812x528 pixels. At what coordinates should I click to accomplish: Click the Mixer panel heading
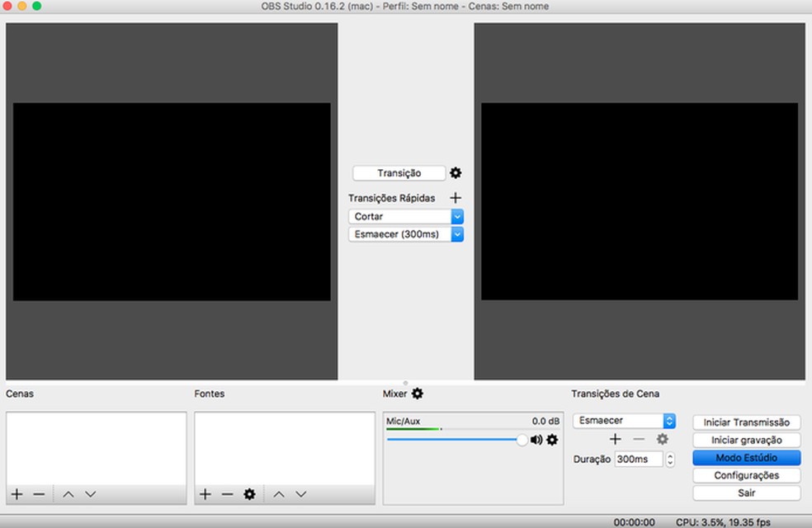pos(394,394)
